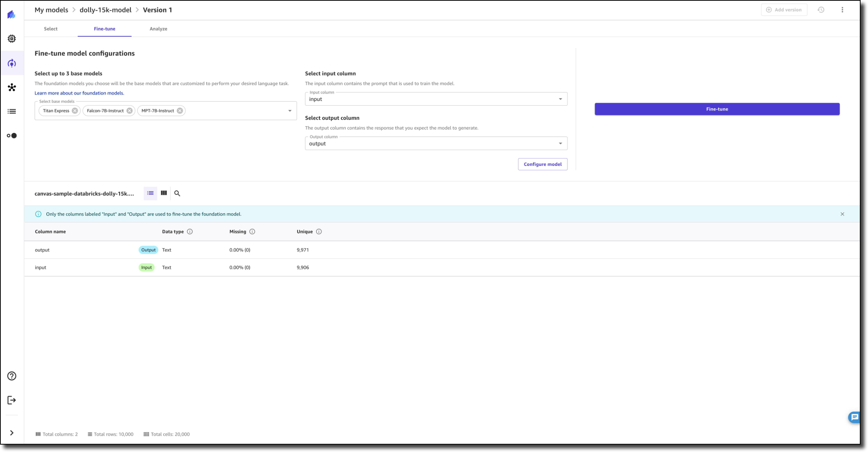Open the version history clock icon
Screen dimensions: 868x452
pyautogui.click(x=821, y=10)
